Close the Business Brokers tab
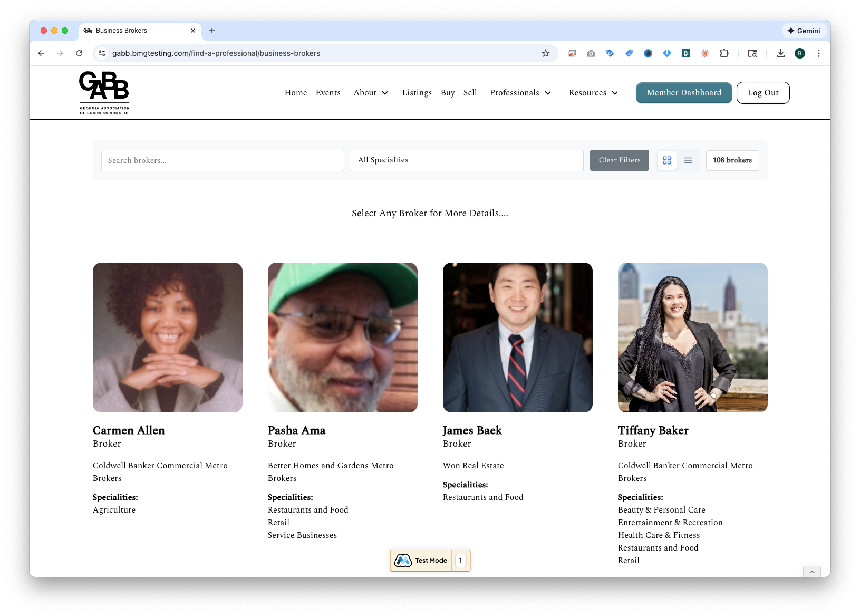Image resolution: width=860 pixels, height=616 pixels. [x=193, y=31]
